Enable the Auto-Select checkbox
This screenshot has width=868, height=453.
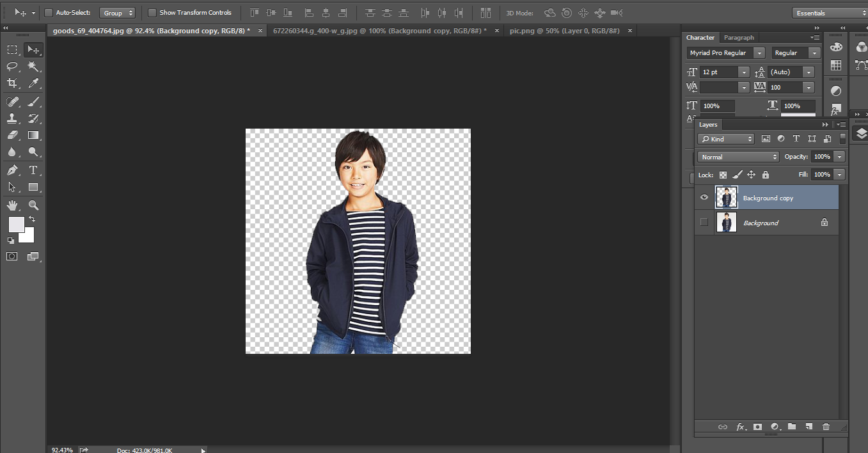(49, 13)
